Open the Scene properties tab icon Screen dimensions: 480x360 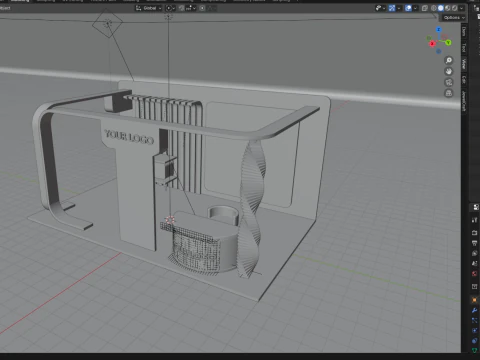[475, 263]
